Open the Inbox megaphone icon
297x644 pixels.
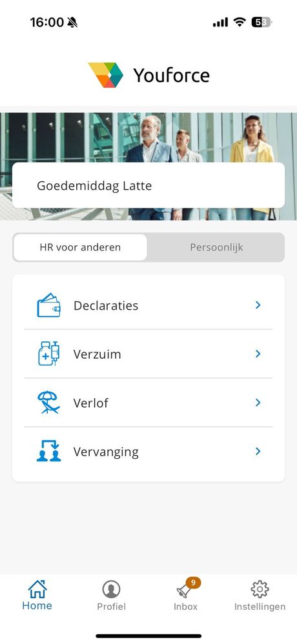(x=184, y=591)
